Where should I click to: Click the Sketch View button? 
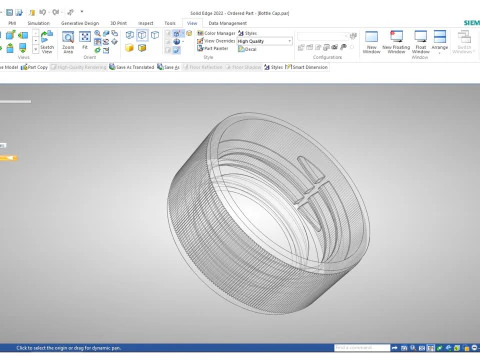click(x=47, y=42)
